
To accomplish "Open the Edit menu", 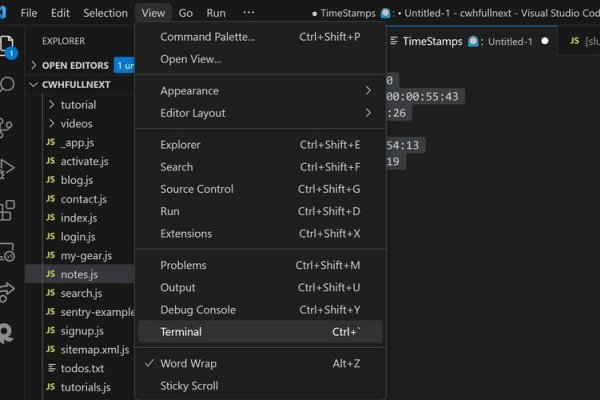I will click(60, 13).
